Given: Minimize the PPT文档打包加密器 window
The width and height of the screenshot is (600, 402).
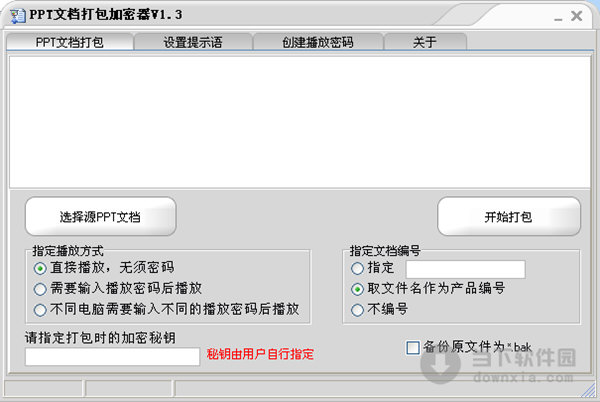Looking at the screenshot, I should pos(558,18).
